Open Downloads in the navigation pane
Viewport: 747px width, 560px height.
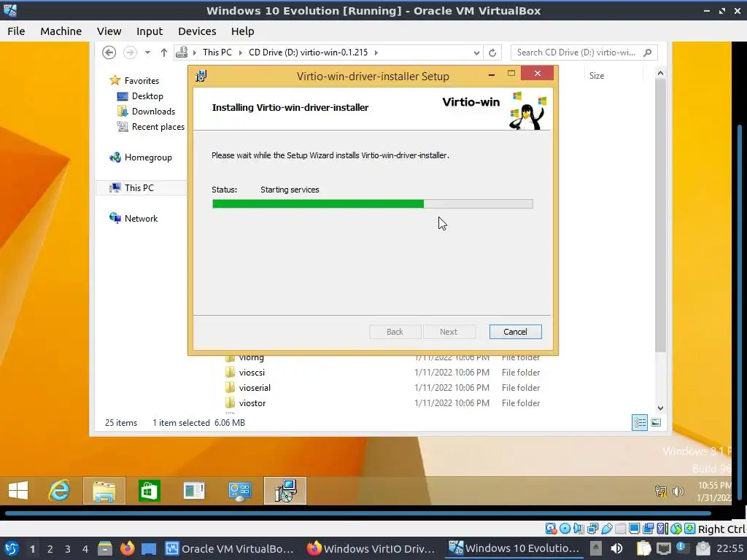(x=153, y=112)
